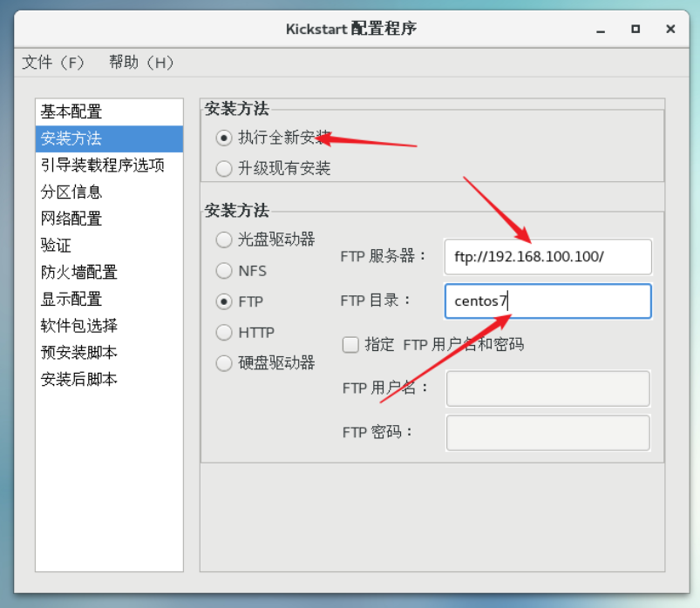Screen dimensions: 700x608
Task: Select 执行全新安装 radio button
Action: click(x=224, y=138)
